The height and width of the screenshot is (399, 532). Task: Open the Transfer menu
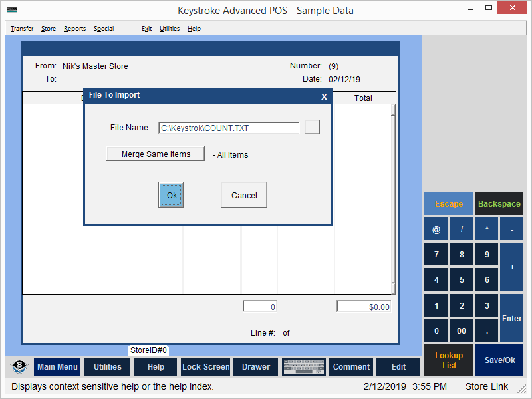(22, 29)
